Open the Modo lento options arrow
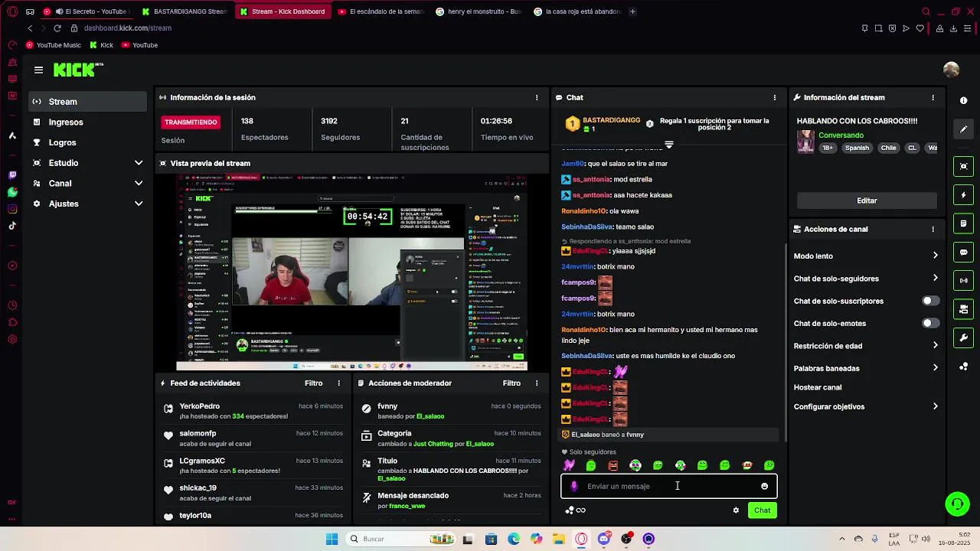 (x=935, y=256)
